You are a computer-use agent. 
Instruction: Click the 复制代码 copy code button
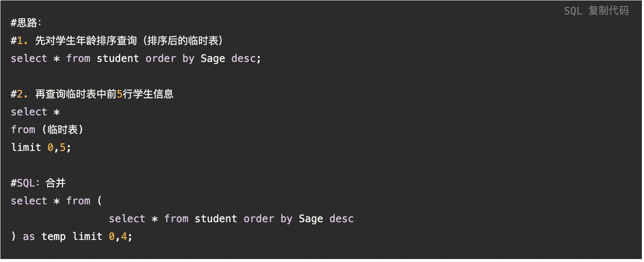click(x=609, y=11)
